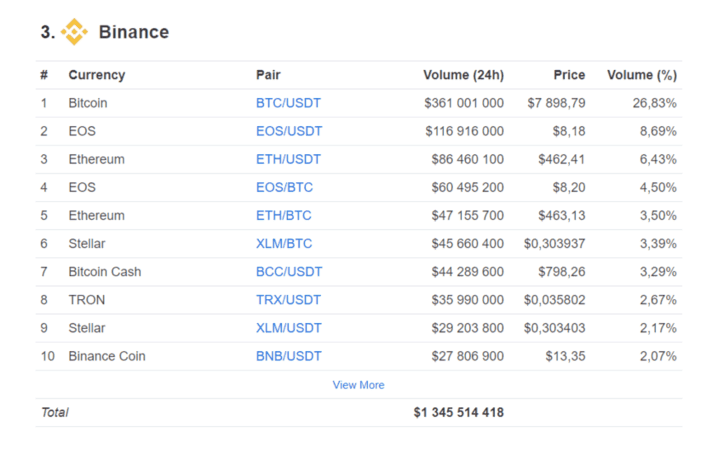Screen dimensions: 701x450
Task: Click the $0,303937 price value
Action: tap(554, 244)
